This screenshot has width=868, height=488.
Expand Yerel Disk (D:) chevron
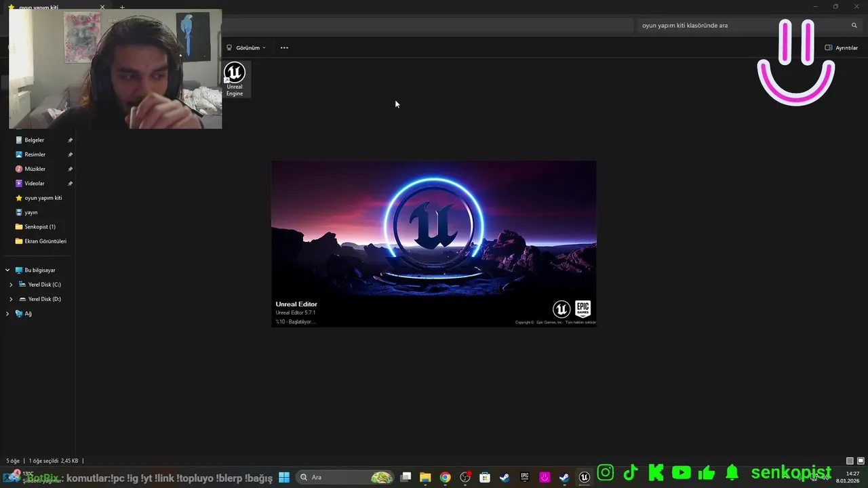point(11,299)
